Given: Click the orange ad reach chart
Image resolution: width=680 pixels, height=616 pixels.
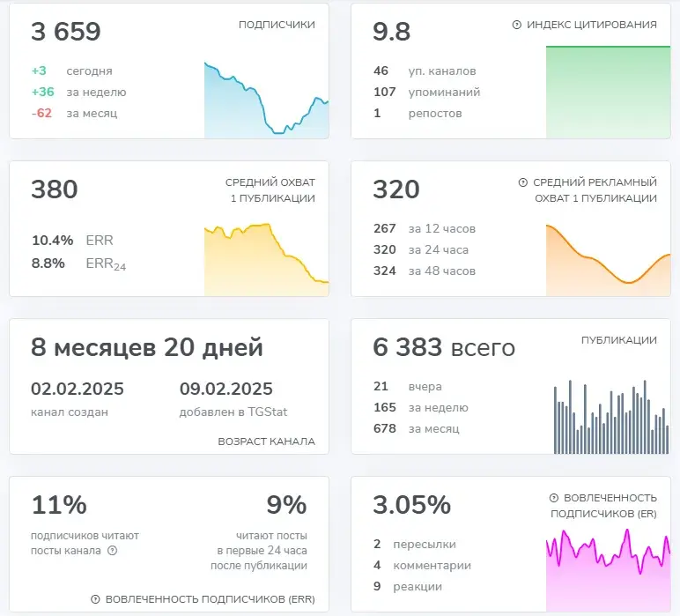Looking at the screenshot, I should tap(608, 260).
